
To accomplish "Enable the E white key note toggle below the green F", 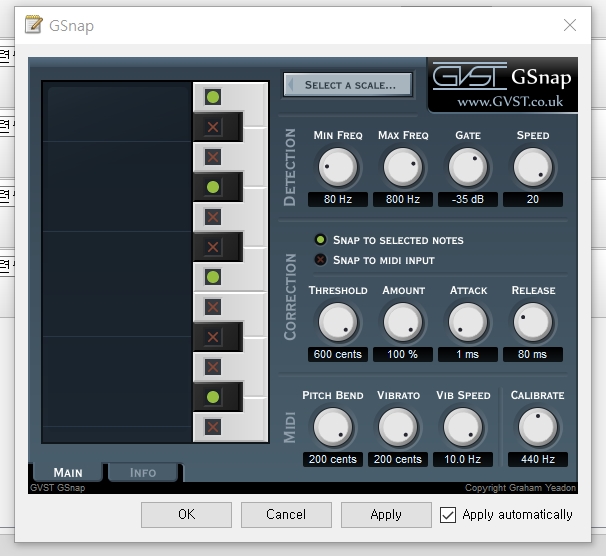I will [x=213, y=307].
